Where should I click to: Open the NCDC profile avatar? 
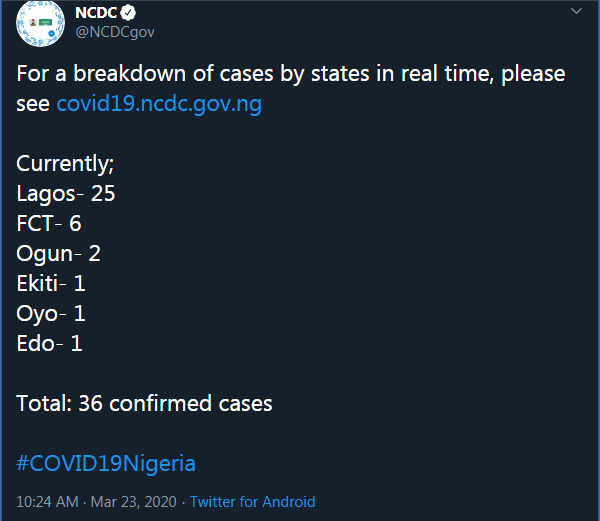coord(40,23)
